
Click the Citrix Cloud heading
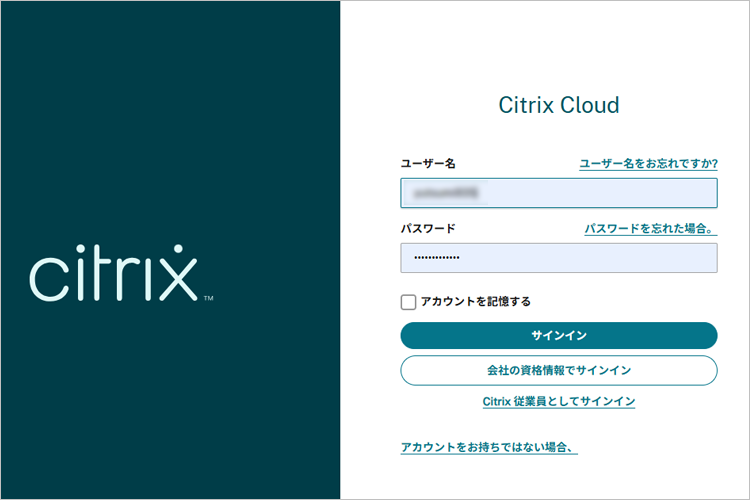558,105
